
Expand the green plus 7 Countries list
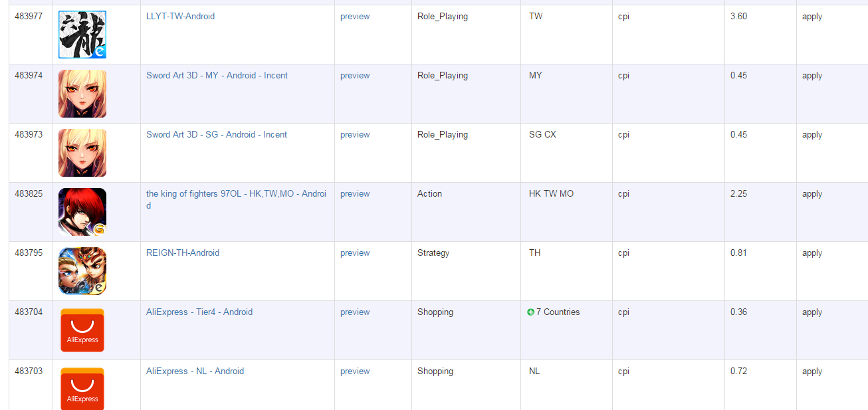pos(531,312)
